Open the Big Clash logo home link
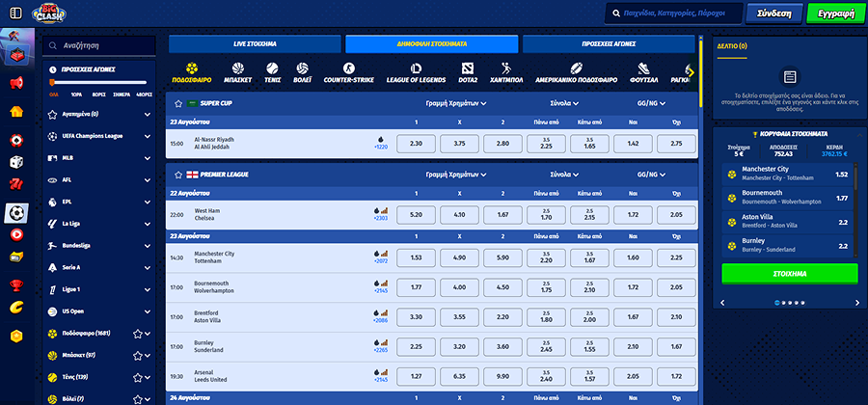Screen dimensions: 868x405 (50, 13)
